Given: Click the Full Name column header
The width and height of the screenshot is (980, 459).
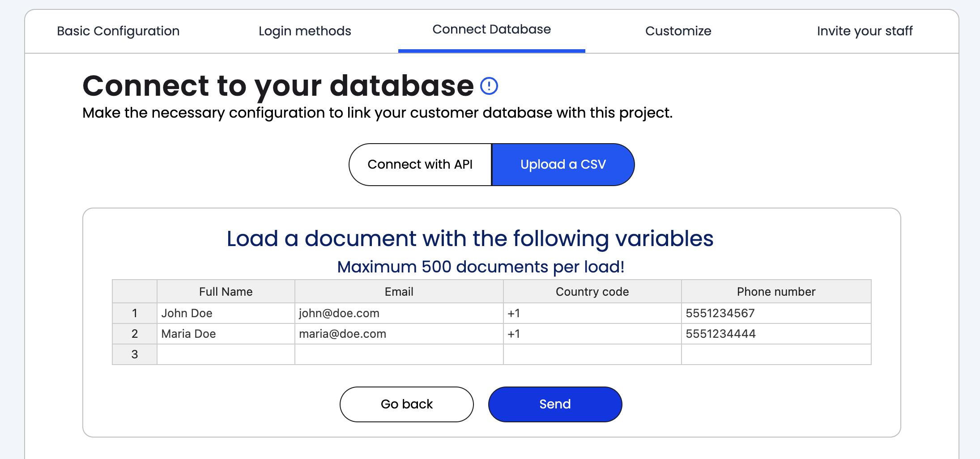Looking at the screenshot, I should click(226, 292).
